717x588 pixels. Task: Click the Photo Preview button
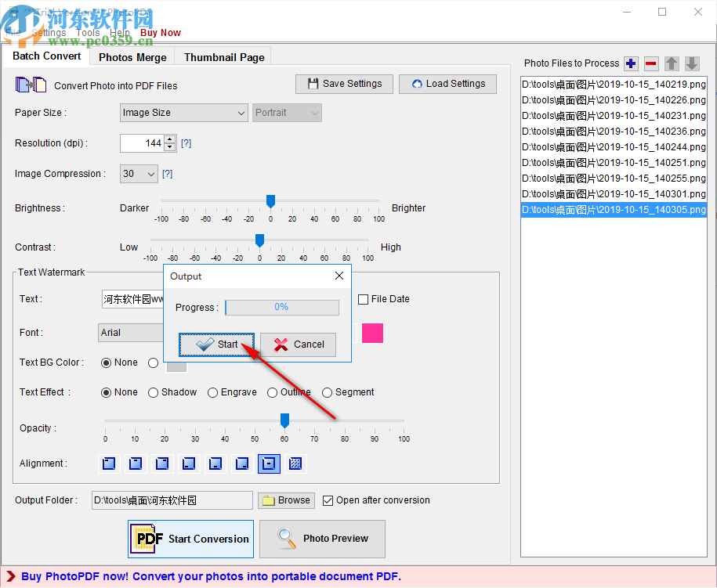pos(322,539)
